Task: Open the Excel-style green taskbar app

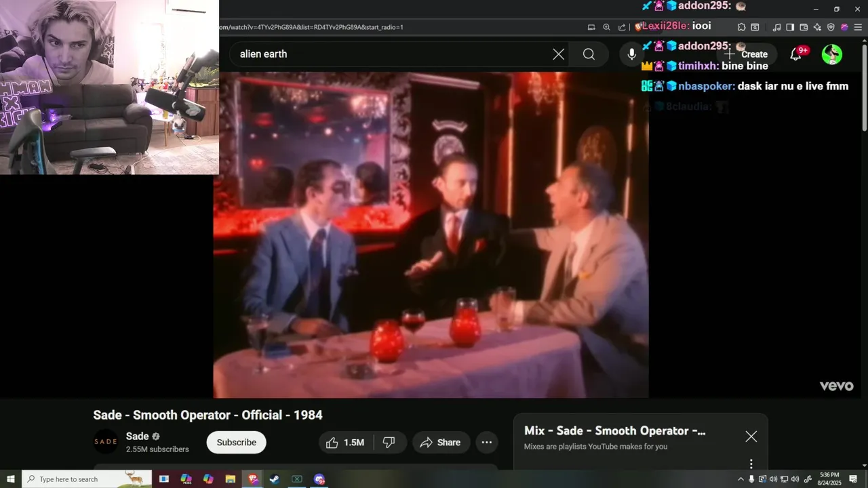Action: point(296,479)
